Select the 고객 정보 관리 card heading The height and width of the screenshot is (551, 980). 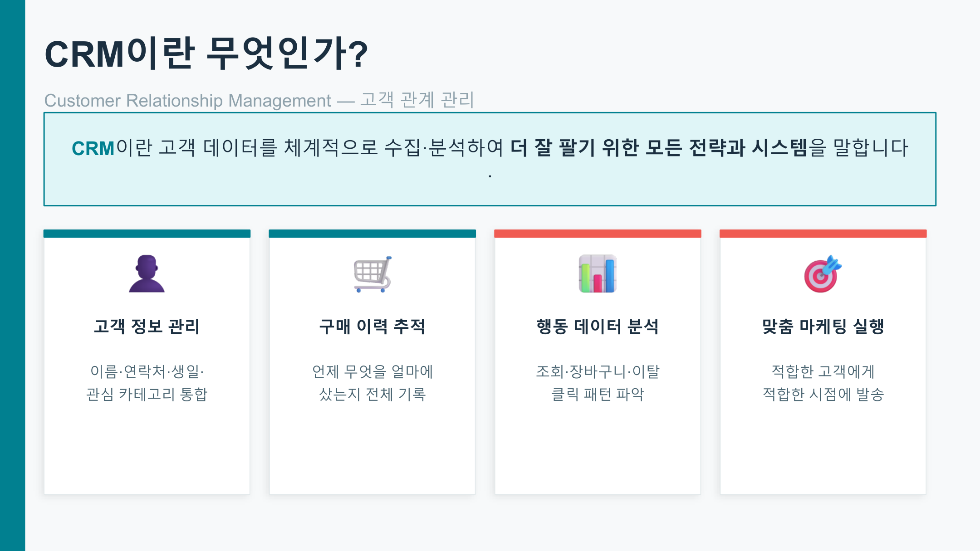pos(147,327)
